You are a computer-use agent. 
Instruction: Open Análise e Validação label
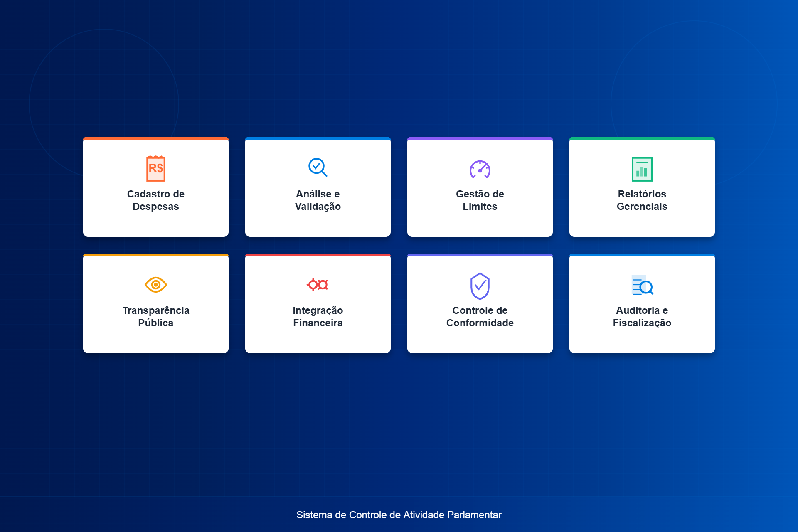click(x=318, y=200)
